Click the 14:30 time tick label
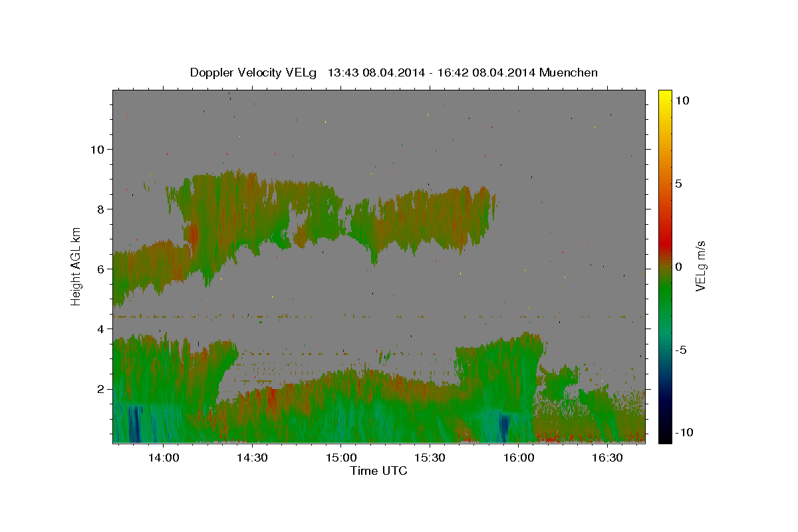 click(252, 458)
